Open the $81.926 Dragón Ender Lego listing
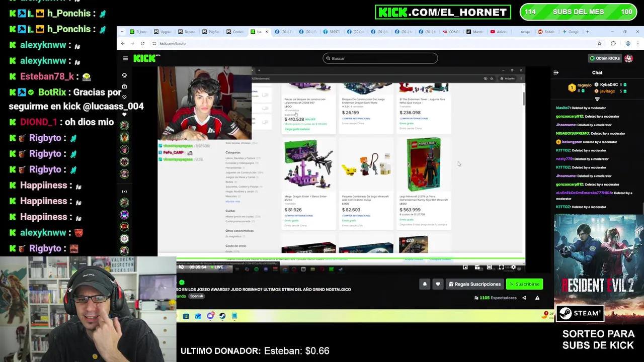 coord(308,183)
